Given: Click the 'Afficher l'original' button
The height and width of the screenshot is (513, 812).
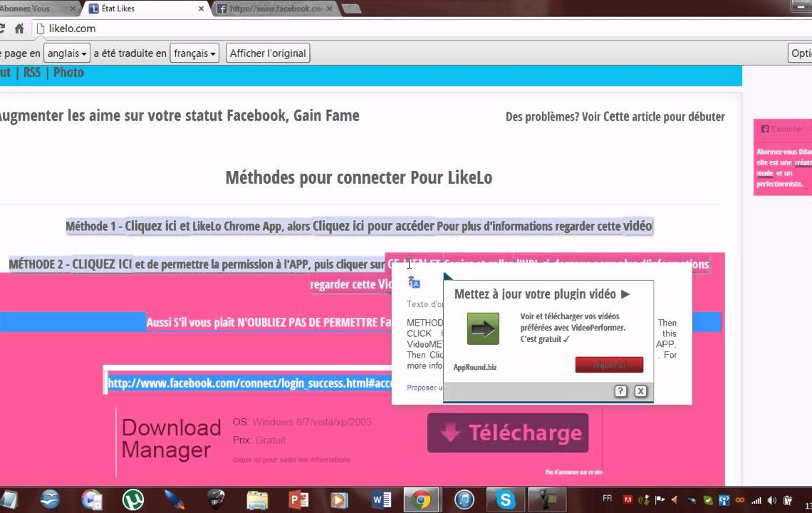Looking at the screenshot, I should click(268, 53).
